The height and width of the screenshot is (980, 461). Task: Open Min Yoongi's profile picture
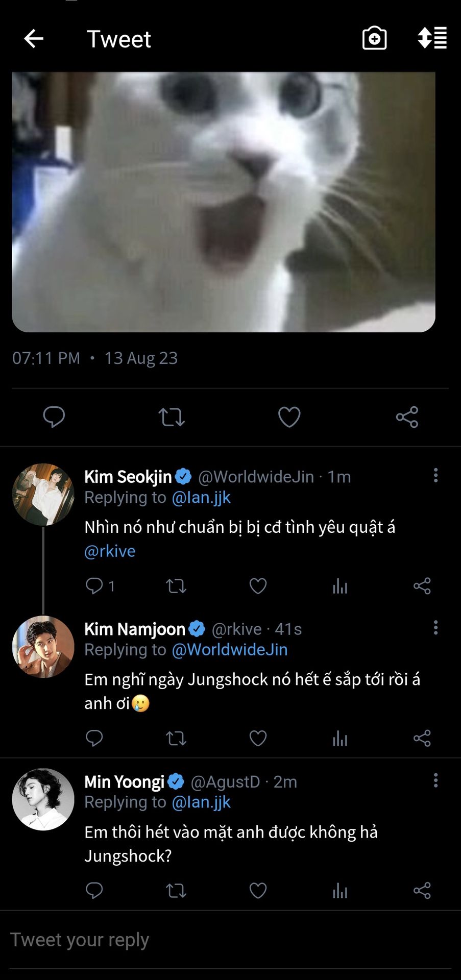point(43,799)
